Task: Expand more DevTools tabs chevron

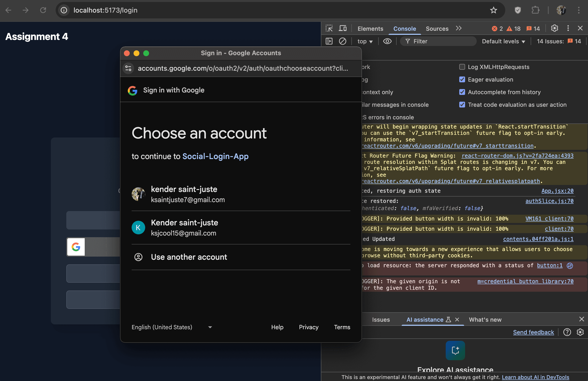Action: pos(459,28)
